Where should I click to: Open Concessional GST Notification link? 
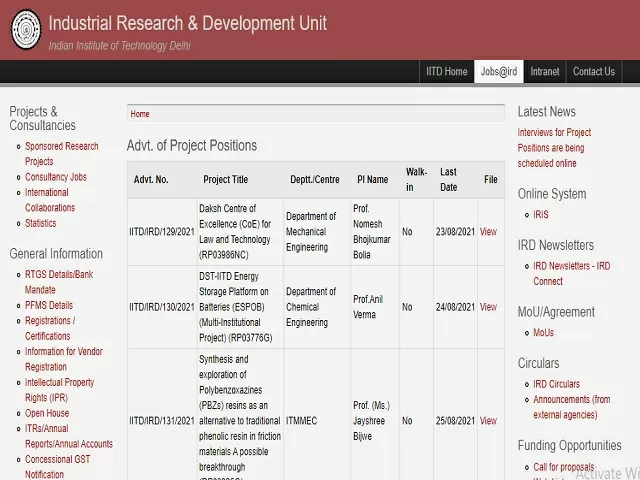57,467
